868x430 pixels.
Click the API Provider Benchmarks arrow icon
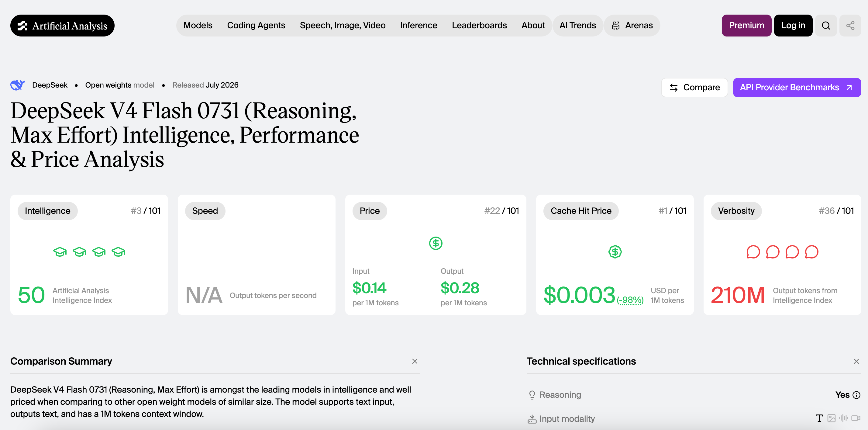click(849, 88)
